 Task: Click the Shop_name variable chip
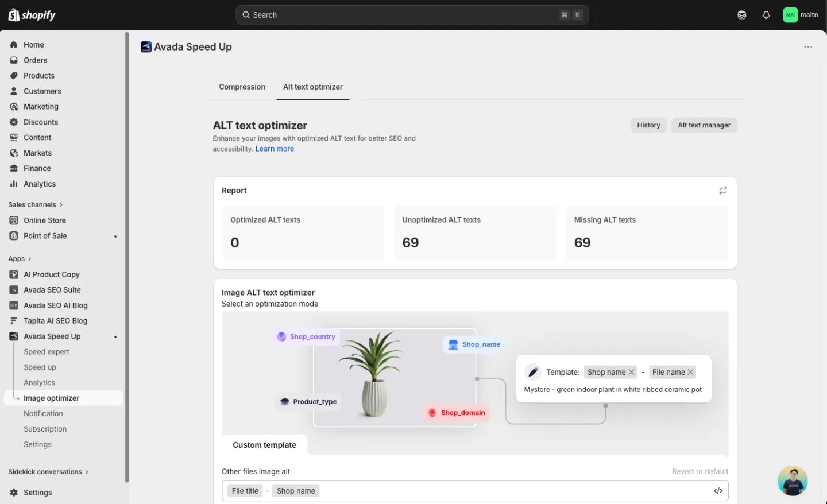coord(474,344)
